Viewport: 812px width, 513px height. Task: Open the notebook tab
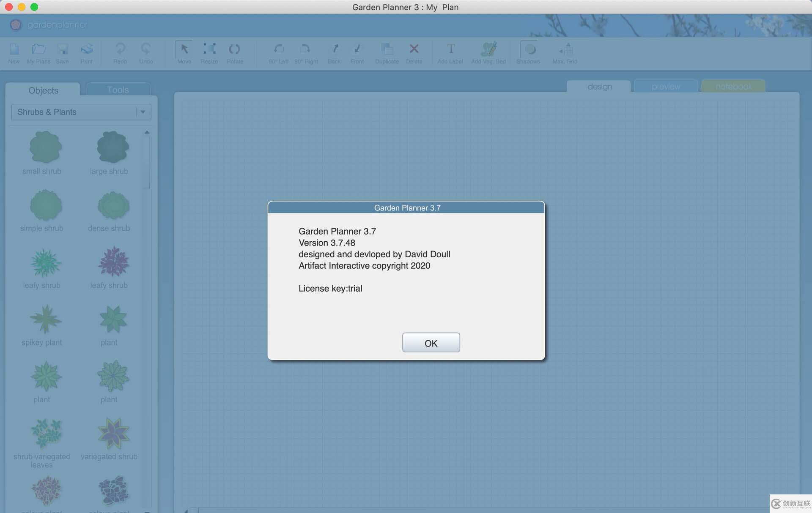point(733,86)
